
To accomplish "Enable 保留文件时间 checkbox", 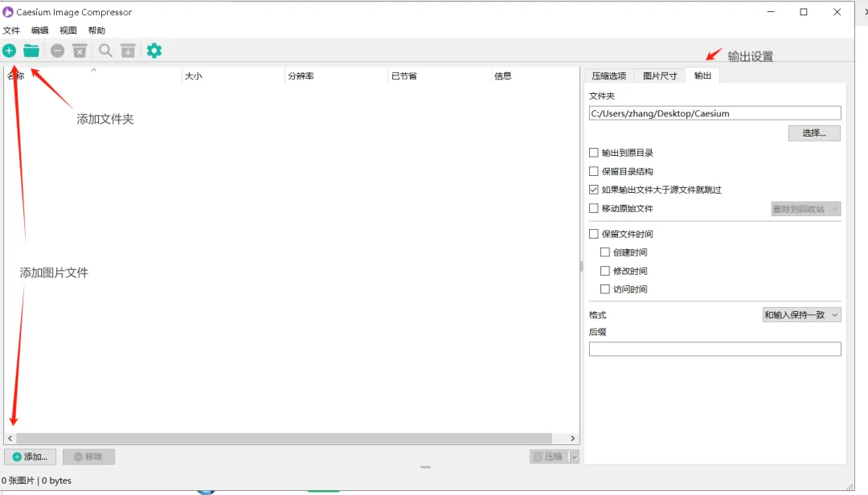I will point(594,234).
